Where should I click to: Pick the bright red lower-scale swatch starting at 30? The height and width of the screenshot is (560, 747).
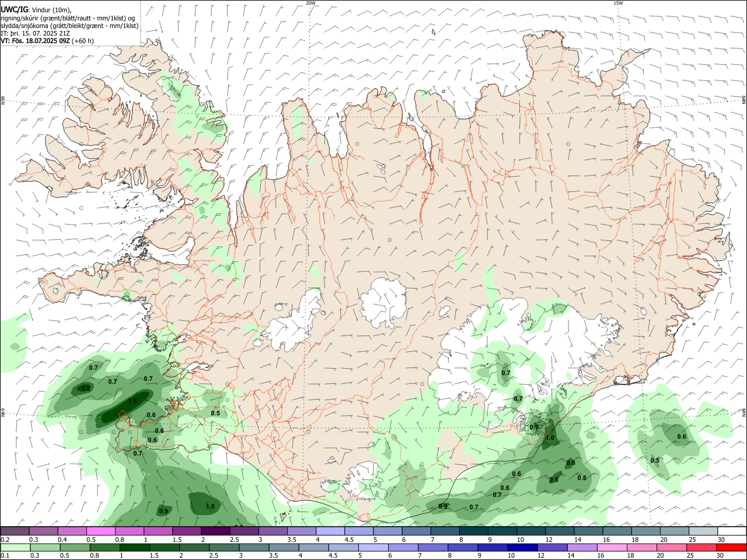[x=732, y=548]
